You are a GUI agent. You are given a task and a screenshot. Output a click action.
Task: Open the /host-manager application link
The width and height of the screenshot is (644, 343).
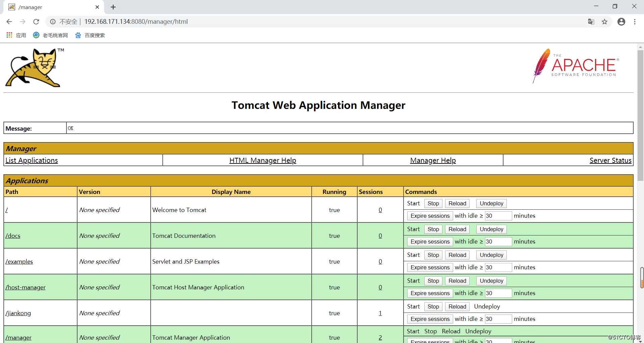pos(25,287)
